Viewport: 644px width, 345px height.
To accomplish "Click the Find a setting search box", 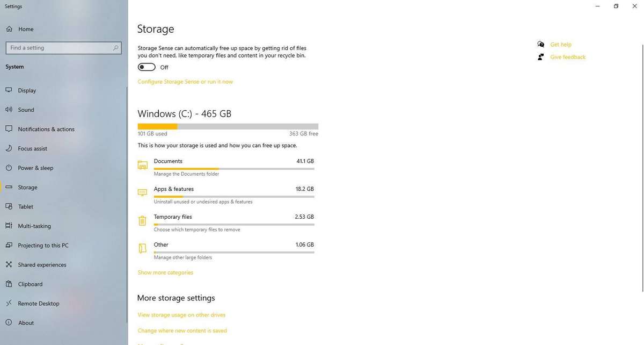I will 63,48.
